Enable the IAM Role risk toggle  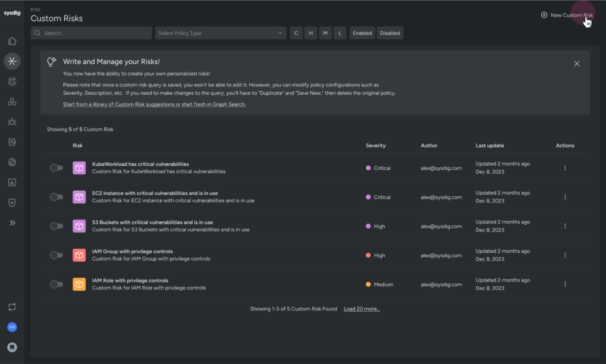[56, 284]
